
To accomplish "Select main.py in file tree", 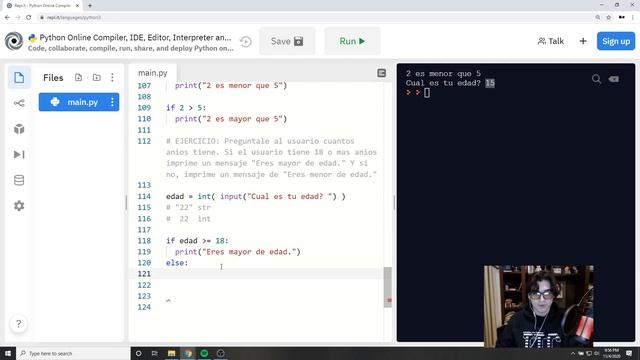I will [x=79, y=102].
